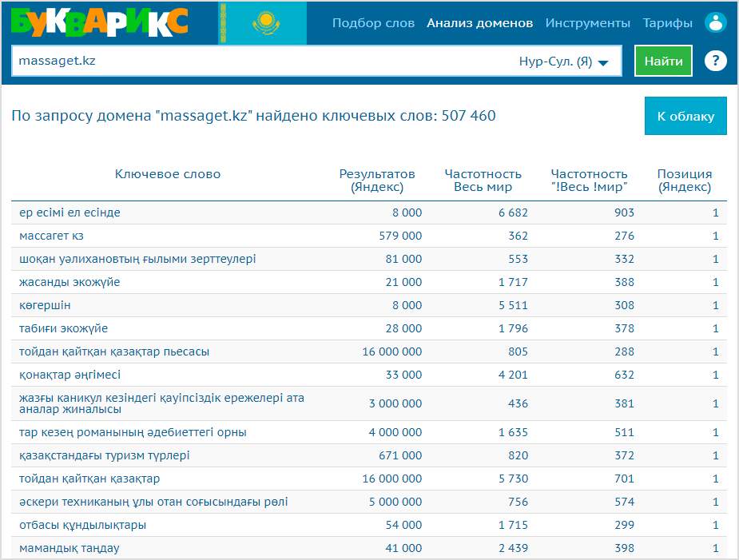Click the Букварикс logo
The width and height of the screenshot is (739, 560).
[x=99, y=22]
